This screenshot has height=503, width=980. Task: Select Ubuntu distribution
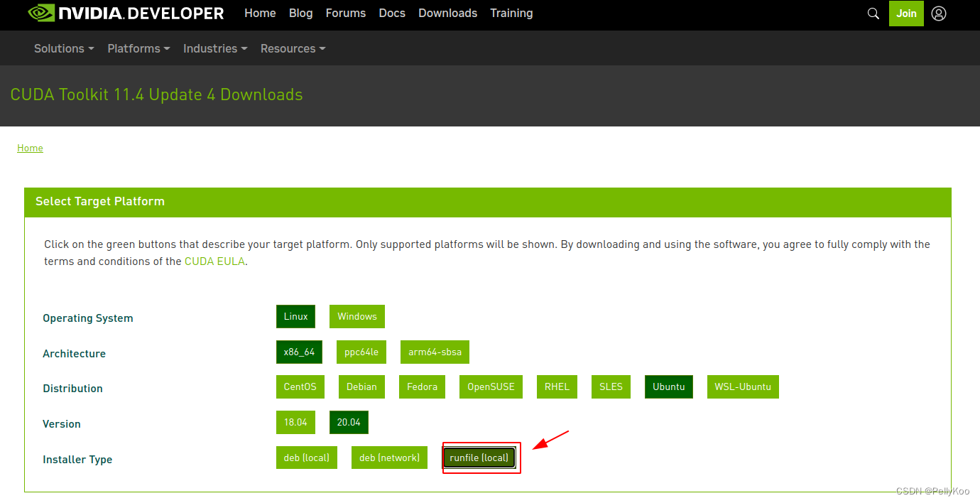point(669,386)
